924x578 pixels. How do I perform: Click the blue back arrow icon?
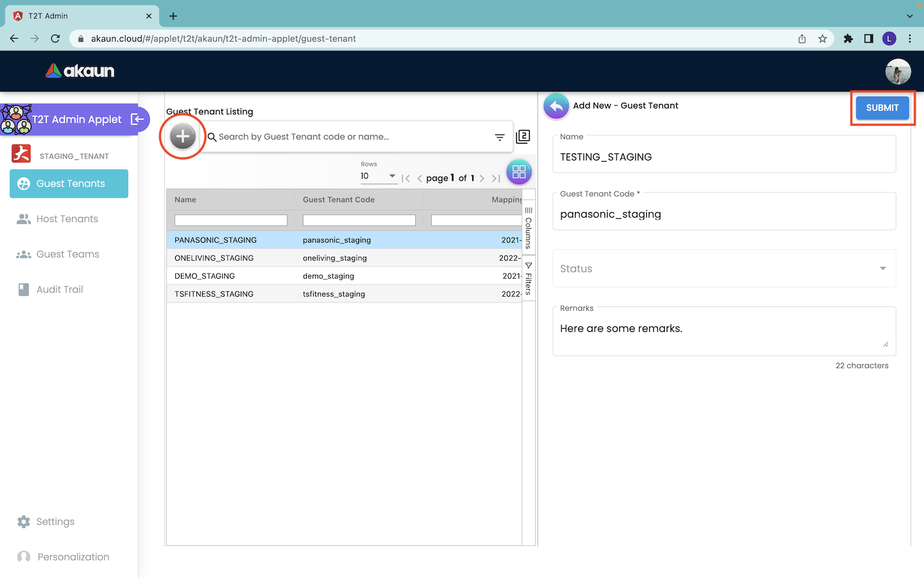(556, 106)
